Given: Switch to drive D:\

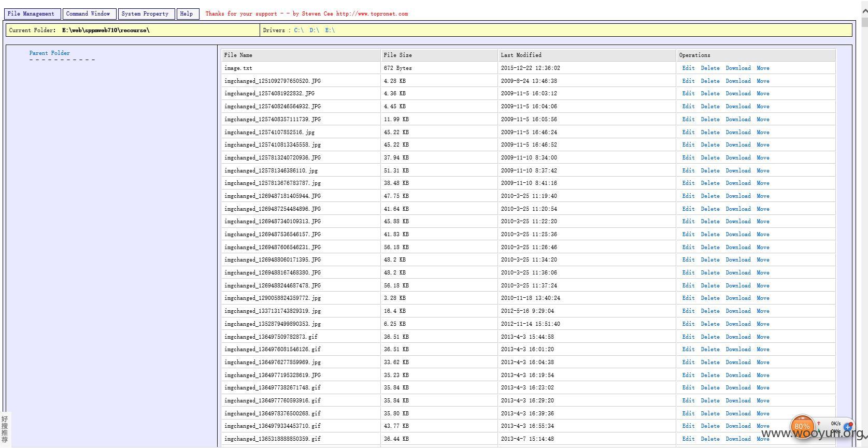Looking at the screenshot, I should coord(315,30).
